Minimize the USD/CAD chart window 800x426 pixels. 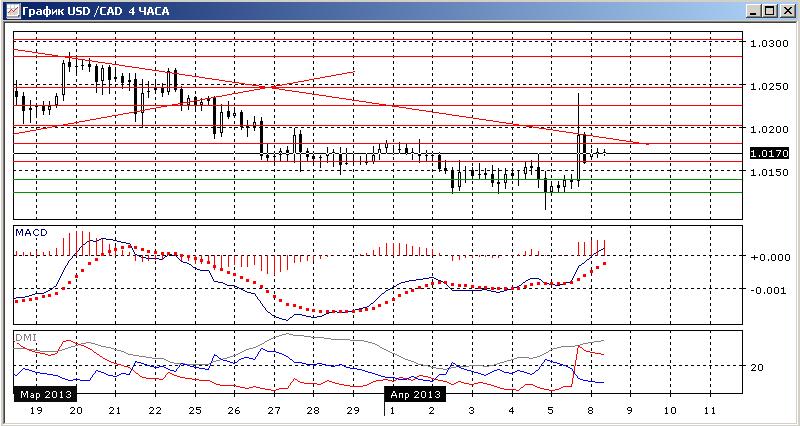tap(756, 11)
